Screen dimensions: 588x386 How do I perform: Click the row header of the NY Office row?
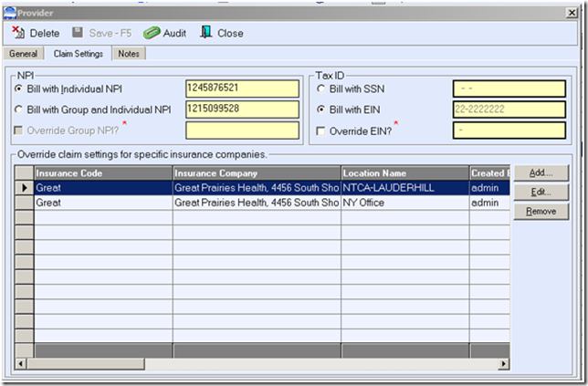[x=25, y=203]
